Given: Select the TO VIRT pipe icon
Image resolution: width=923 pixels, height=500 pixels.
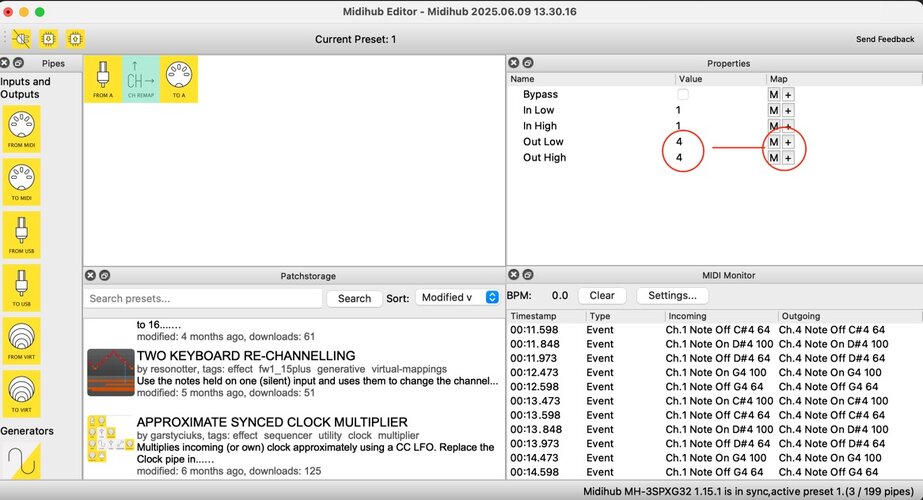Looking at the screenshot, I should pos(21,394).
